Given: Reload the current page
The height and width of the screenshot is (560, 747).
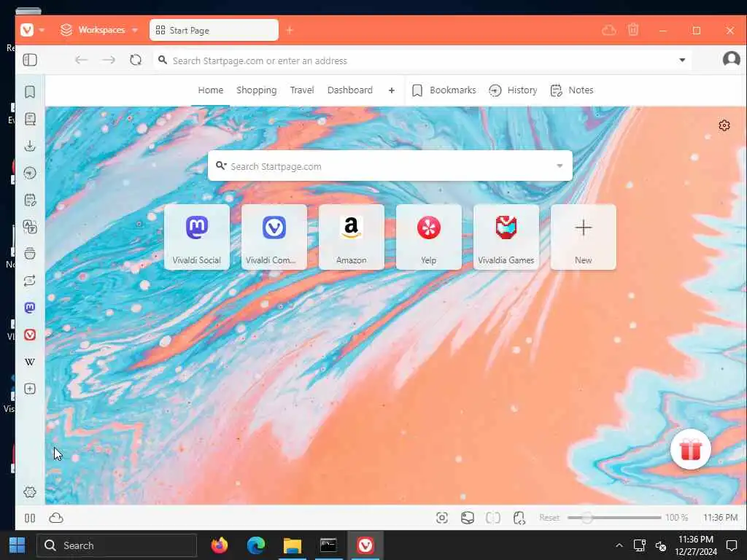Looking at the screenshot, I should pyautogui.click(x=136, y=60).
